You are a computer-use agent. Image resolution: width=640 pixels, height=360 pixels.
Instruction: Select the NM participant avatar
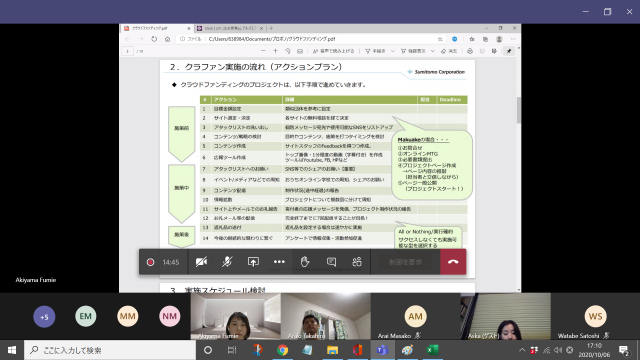pyautogui.click(x=170, y=316)
